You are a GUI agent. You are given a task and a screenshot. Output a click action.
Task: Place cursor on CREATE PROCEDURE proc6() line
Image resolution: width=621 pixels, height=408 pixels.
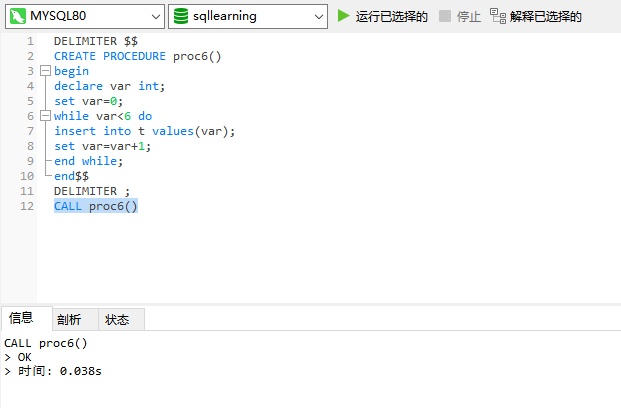(137, 56)
